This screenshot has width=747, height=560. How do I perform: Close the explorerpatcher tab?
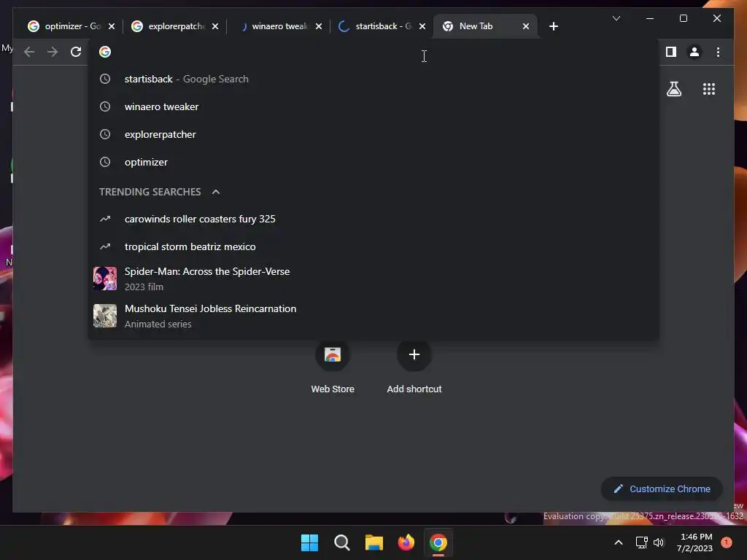215,27
